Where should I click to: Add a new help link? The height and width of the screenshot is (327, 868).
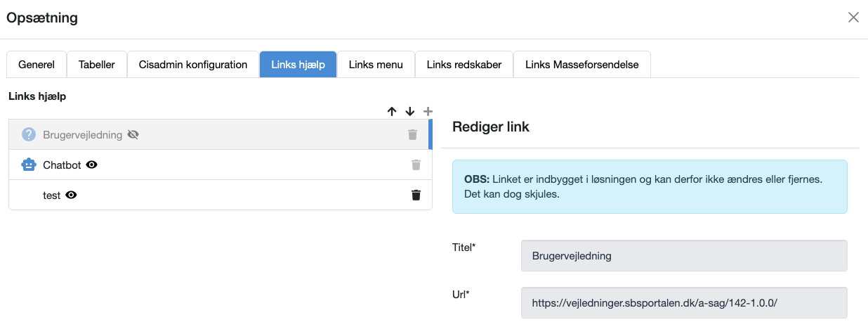tap(428, 111)
